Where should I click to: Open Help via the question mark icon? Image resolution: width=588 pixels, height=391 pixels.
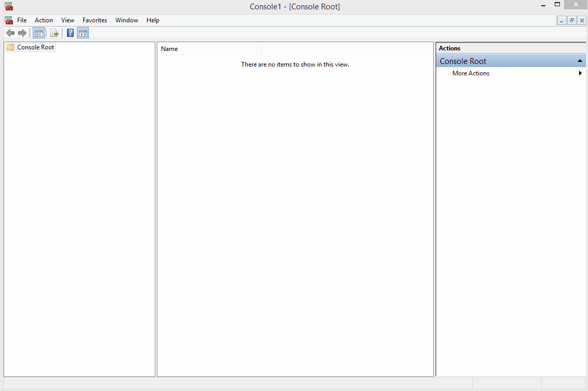[70, 33]
